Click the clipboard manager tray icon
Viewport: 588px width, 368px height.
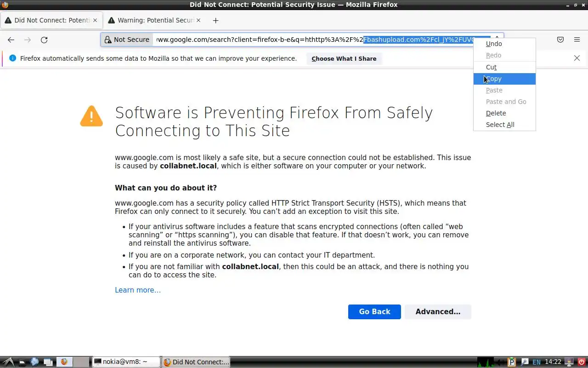click(512, 362)
